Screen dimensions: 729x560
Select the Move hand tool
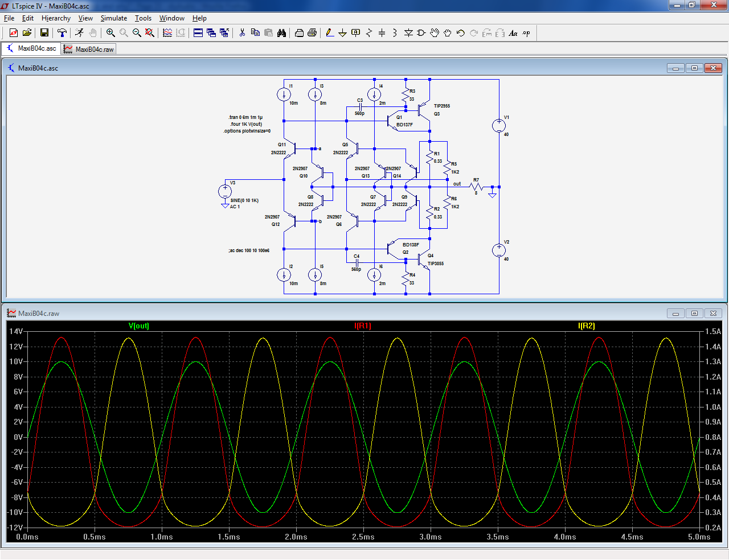[x=435, y=33]
